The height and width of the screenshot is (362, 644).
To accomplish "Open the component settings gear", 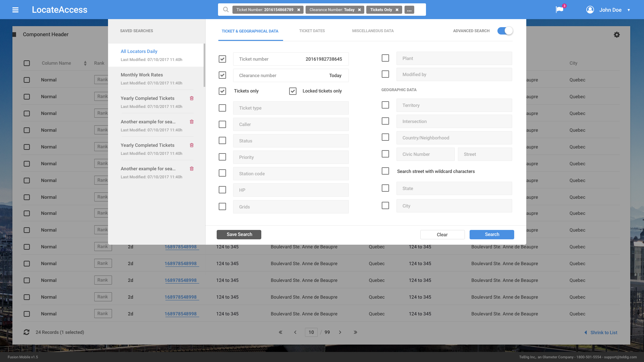I will click(616, 35).
